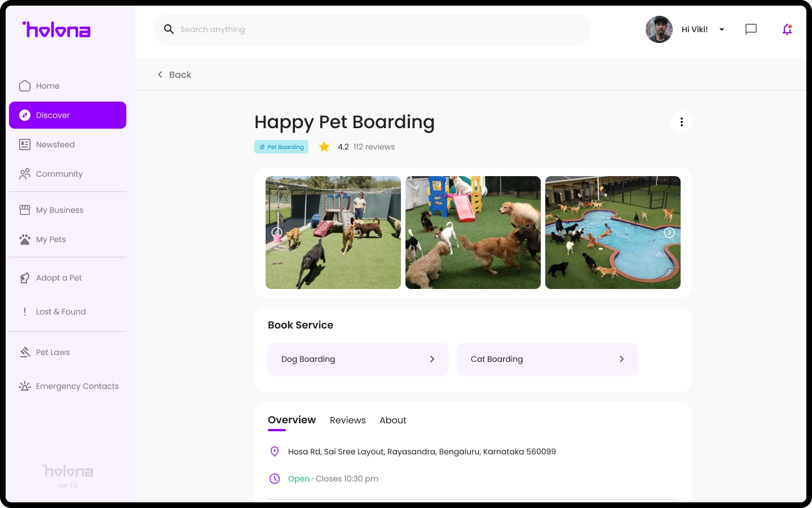Click the search magnifier icon

(169, 29)
